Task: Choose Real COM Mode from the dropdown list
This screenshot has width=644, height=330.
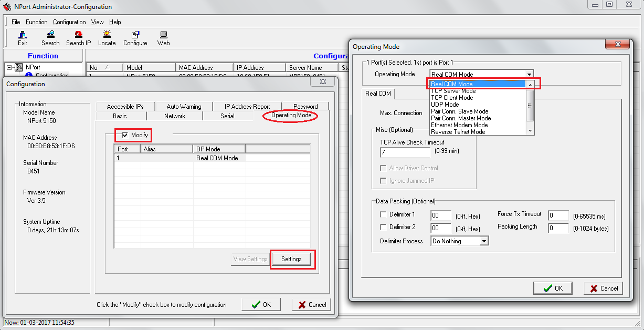Action: [x=478, y=84]
